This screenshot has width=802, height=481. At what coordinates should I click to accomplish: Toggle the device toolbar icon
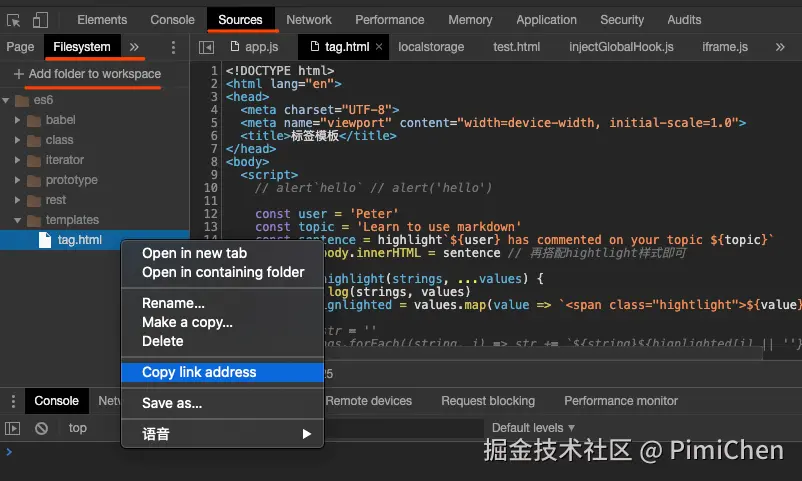coord(40,20)
